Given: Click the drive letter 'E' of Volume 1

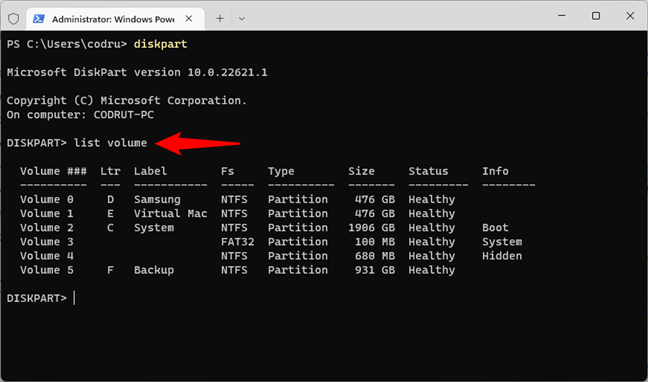Looking at the screenshot, I should pyautogui.click(x=110, y=213).
